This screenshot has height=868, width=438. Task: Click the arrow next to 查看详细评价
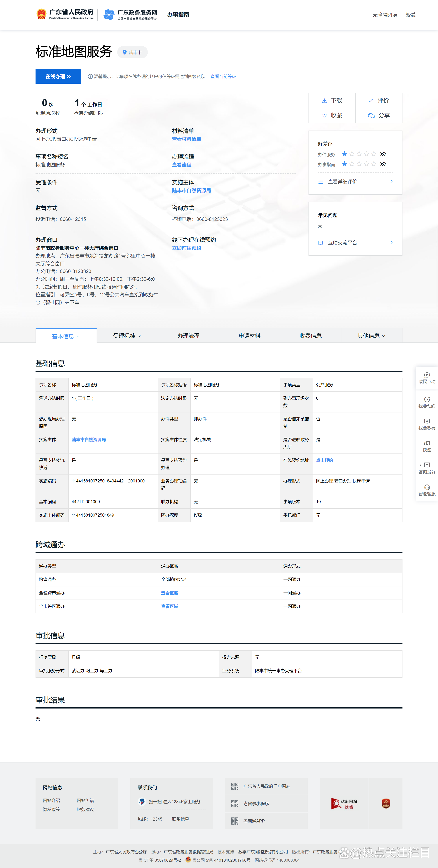[x=391, y=181]
